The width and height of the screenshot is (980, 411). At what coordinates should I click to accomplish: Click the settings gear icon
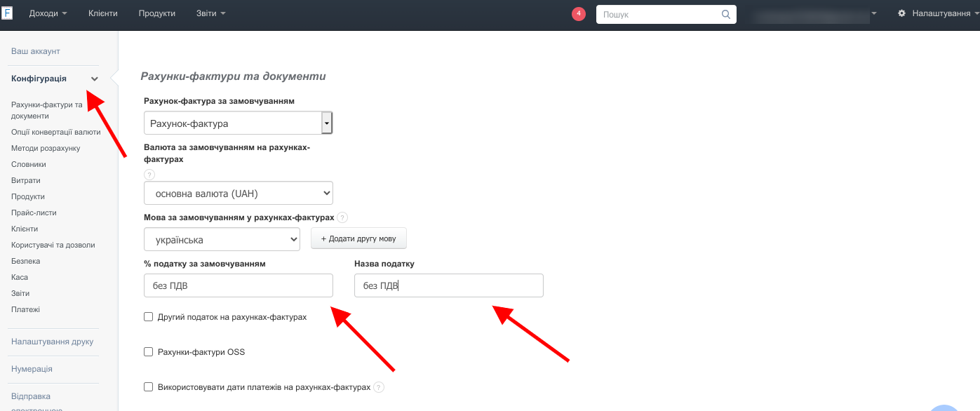click(902, 13)
